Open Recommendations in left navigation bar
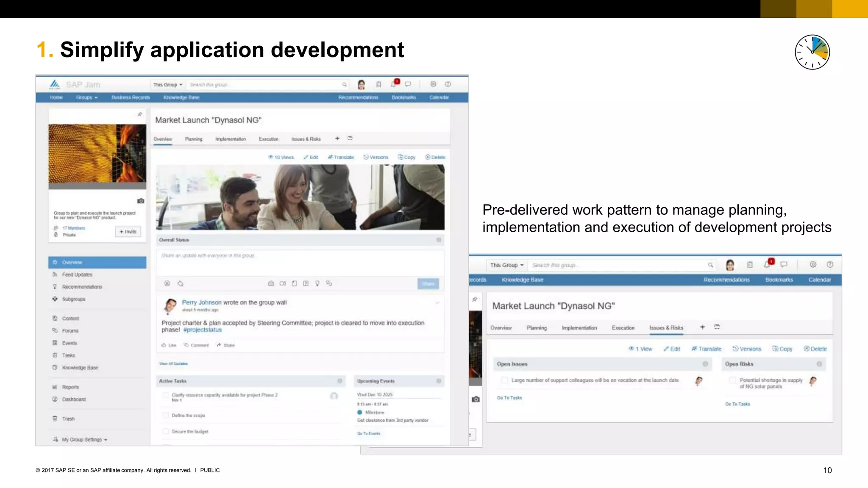The height and width of the screenshot is (488, 868). tap(358, 97)
